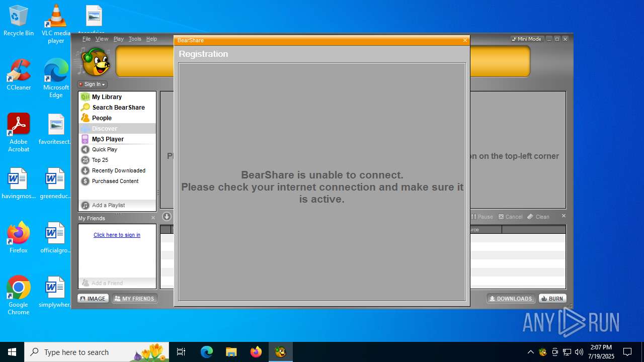Close the My Friends panel

click(x=153, y=218)
